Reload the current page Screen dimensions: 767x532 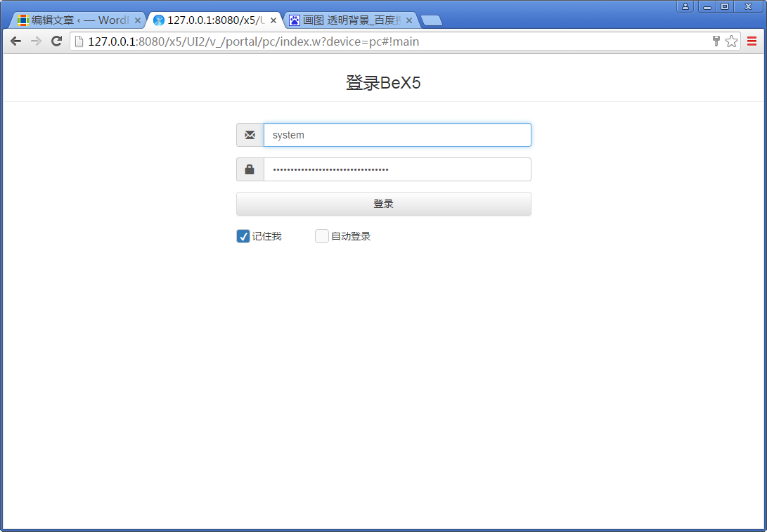click(57, 41)
